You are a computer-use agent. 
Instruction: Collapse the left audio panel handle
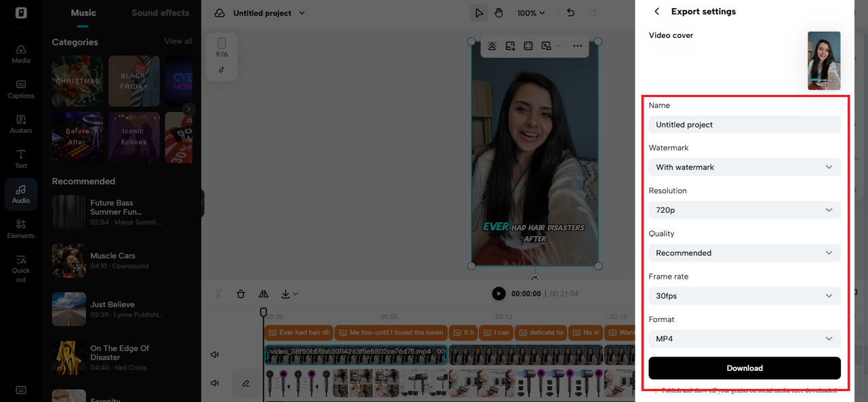tap(203, 203)
